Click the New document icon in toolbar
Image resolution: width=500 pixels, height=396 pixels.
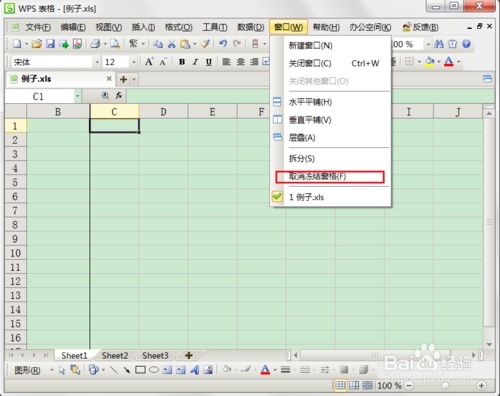pos(17,44)
